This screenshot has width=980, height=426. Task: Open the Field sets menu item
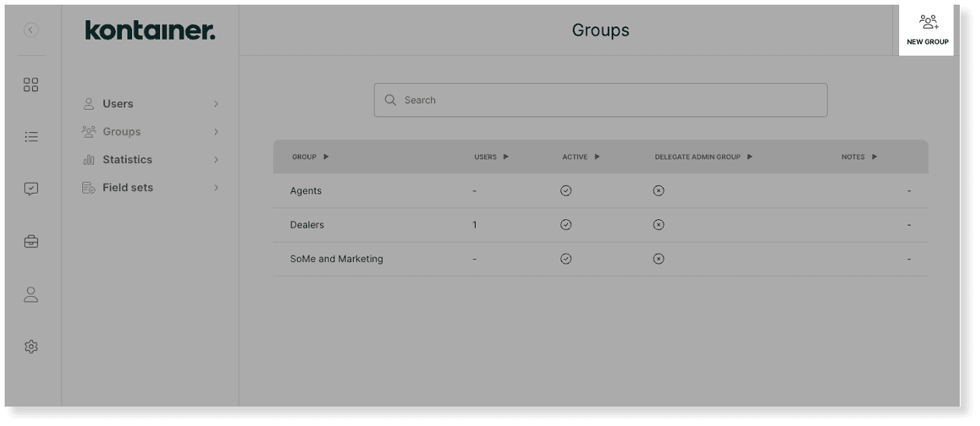[x=150, y=187]
